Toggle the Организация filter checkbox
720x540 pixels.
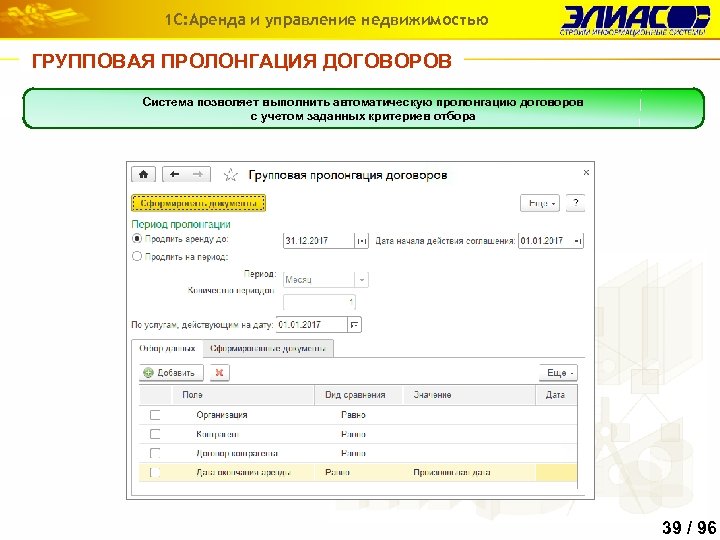[155, 415]
